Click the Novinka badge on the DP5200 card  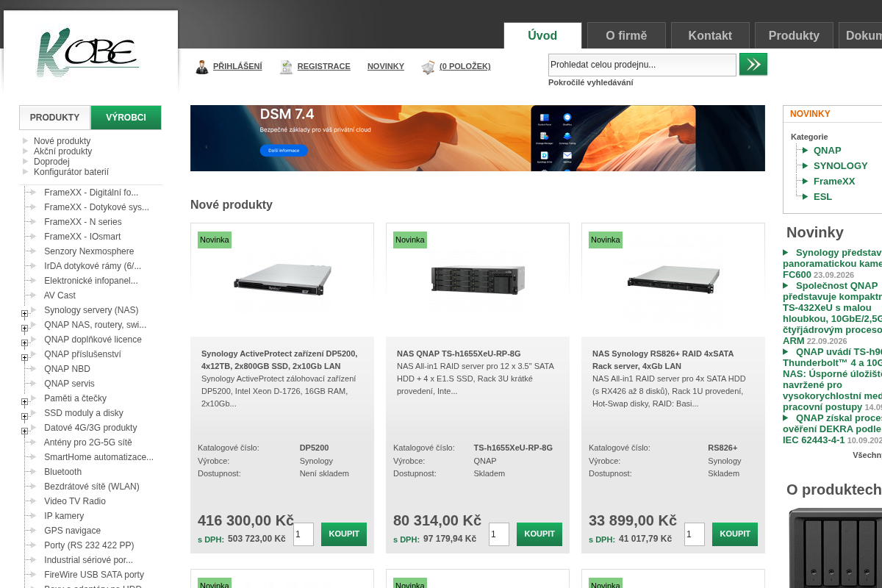pyautogui.click(x=214, y=240)
